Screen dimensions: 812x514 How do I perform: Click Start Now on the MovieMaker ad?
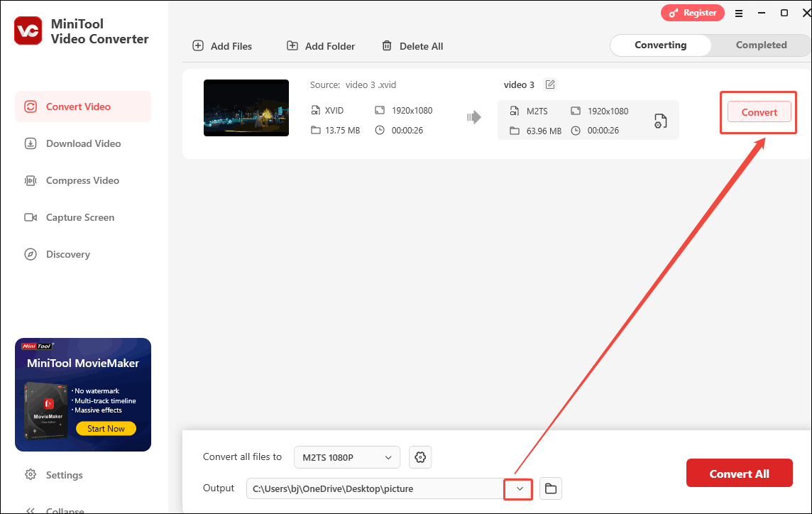pyautogui.click(x=106, y=429)
